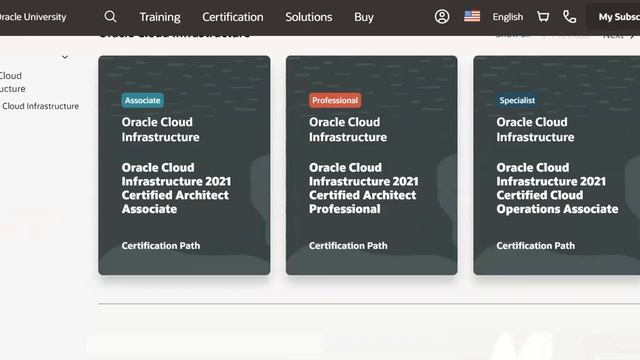
Task: Select Cloud Infrastructure in the sidebar
Action: coord(40,106)
